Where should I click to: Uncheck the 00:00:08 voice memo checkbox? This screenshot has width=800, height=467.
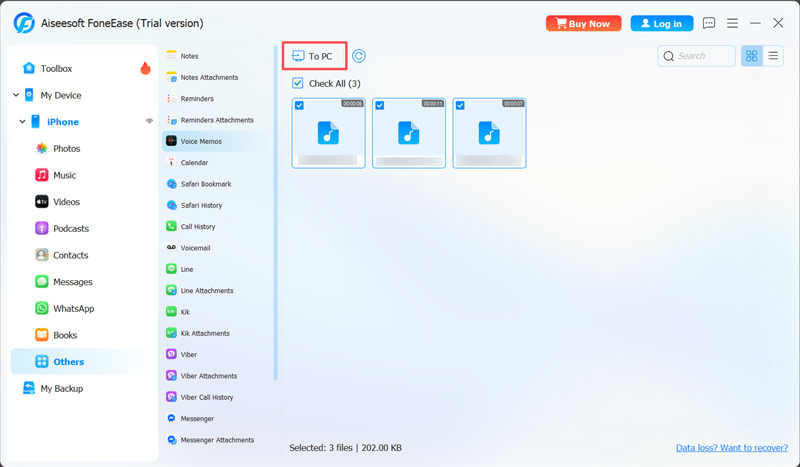tap(299, 106)
